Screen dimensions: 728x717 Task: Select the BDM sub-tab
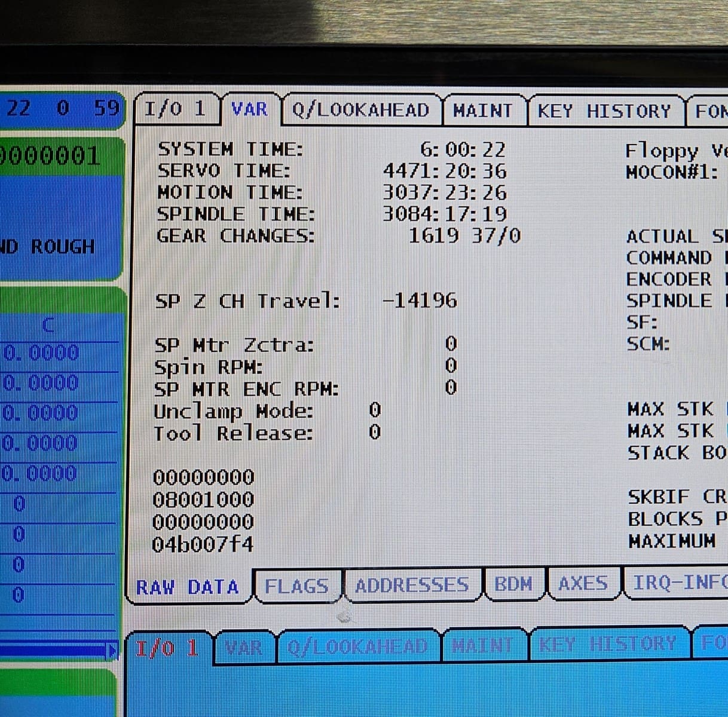click(513, 584)
